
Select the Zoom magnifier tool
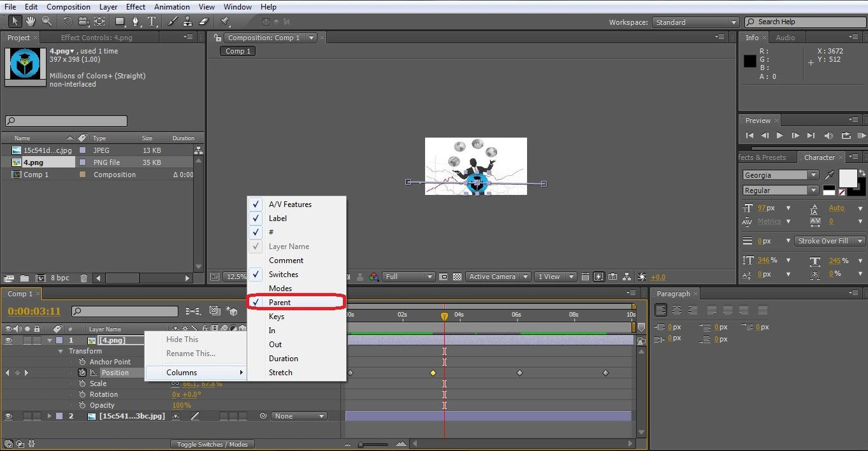point(47,22)
